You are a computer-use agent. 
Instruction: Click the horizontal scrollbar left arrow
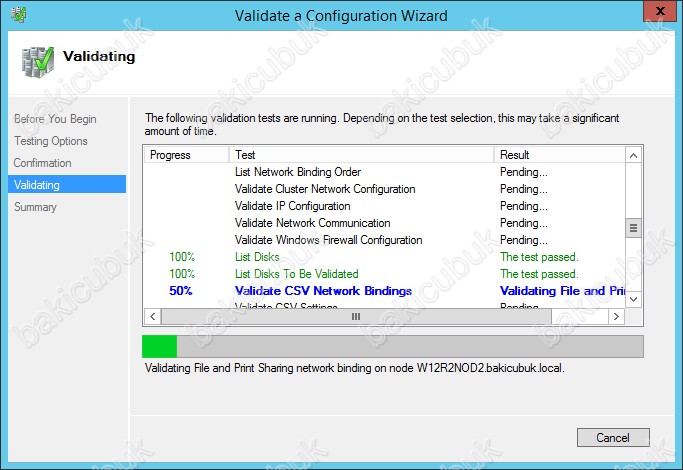point(152,316)
